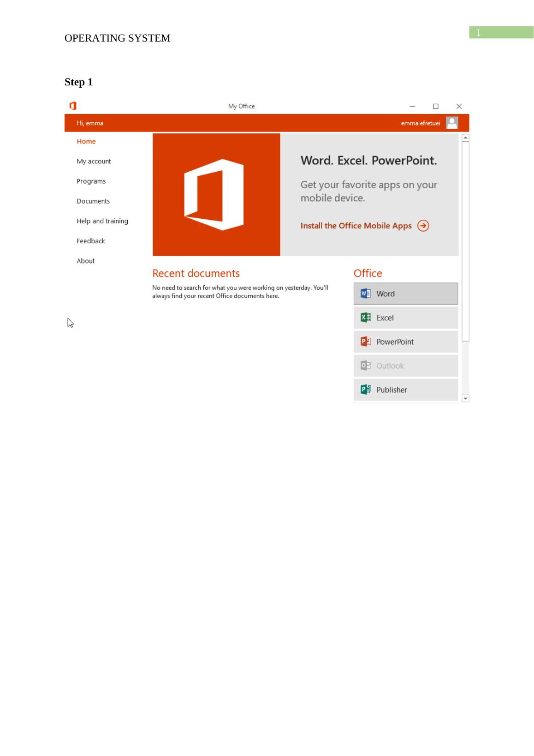Viewport: 534px width, 756px height.
Task: Open the Home section
Action: (x=86, y=141)
